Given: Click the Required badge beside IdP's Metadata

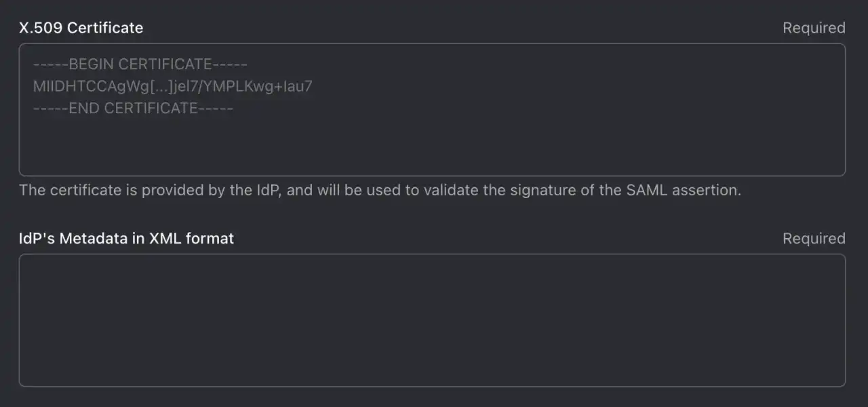Looking at the screenshot, I should coord(814,238).
